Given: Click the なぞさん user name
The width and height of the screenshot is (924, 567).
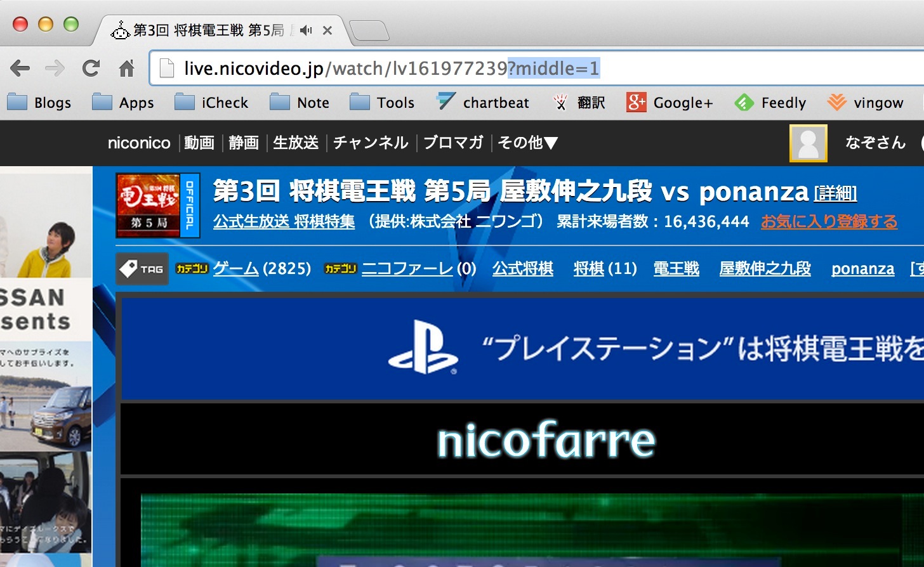Looking at the screenshot, I should click(875, 143).
